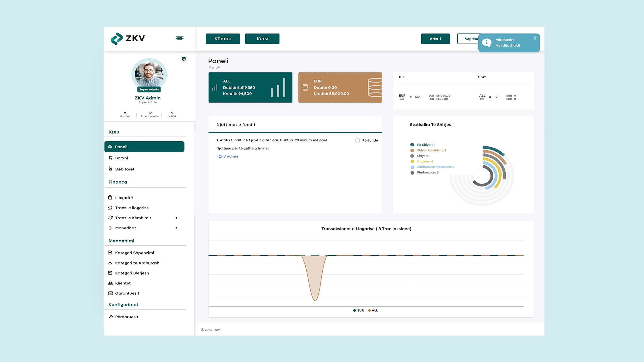Expand Trans. e Këmbimit submenu chevron
Screen dimensions: 644x362
[177, 218]
